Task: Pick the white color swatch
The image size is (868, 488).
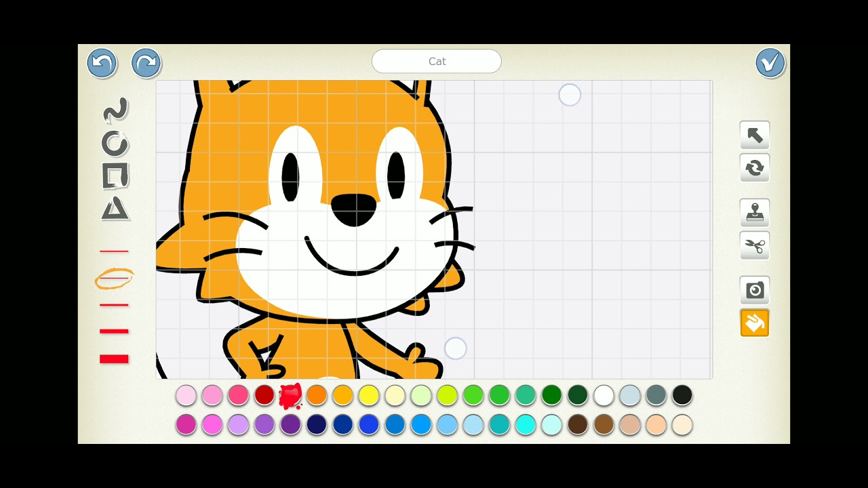Action: [x=604, y=395]
